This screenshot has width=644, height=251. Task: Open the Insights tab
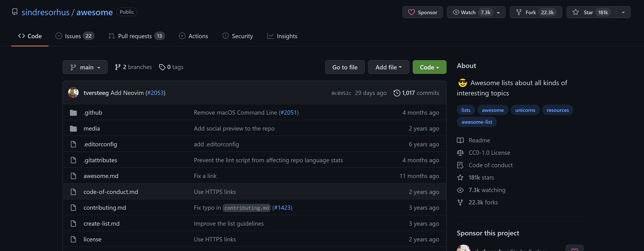point(282,36)
